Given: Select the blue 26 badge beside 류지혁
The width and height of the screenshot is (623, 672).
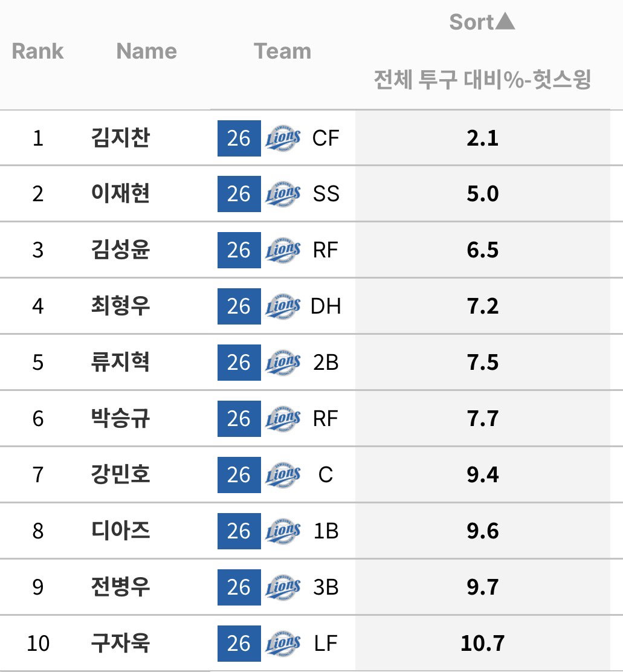Looking at the screenshot, I should 239,363.
